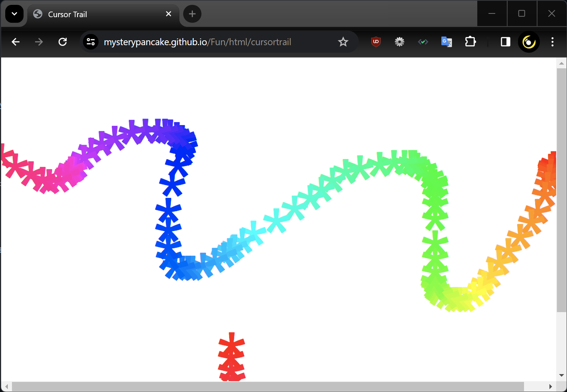Click the vertical scrollbar up arrow
Image resolution: width=567 pixels, height=392 pixels.
tap(561, 63)
